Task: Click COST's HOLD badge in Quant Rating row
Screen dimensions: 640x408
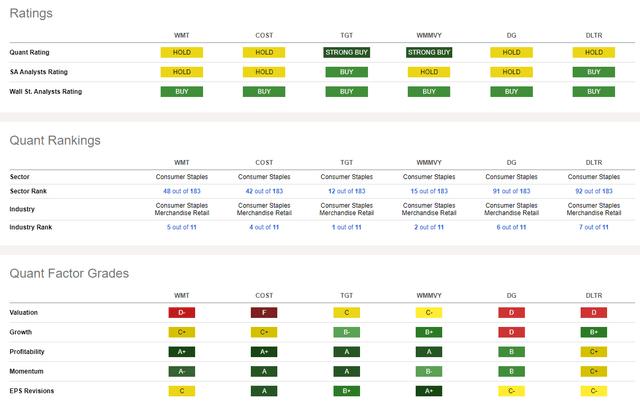Action: pos(264,52)
